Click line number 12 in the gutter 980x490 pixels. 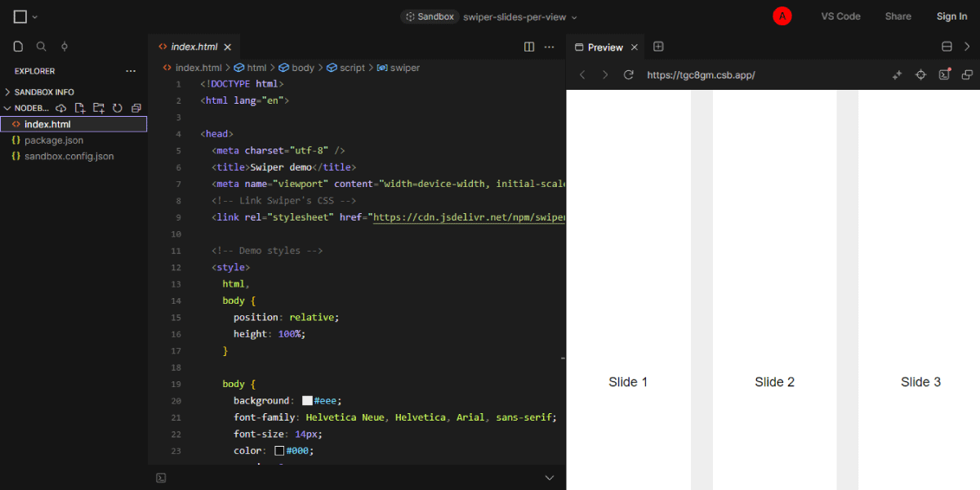[x=176, y=268]
